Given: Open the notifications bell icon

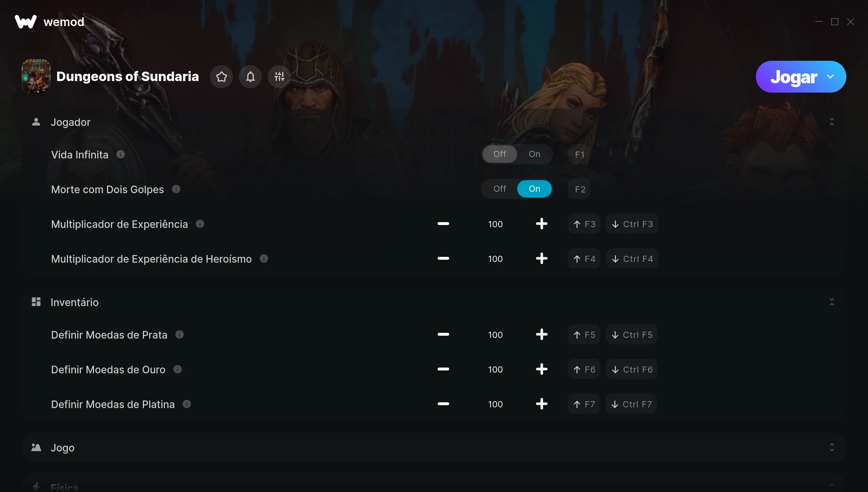Looking at the screenshot, I should [x=250, y=77].
